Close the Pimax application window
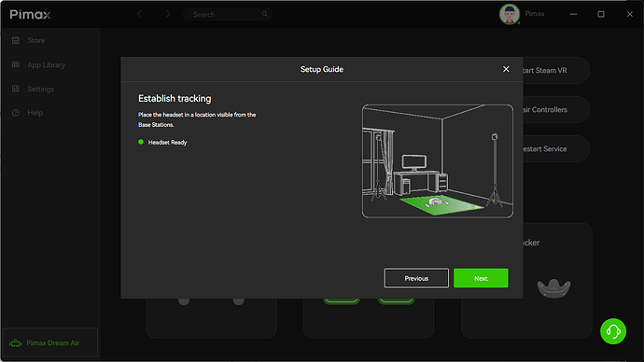The height and width of the screenshot is (362, 644). 630,14
